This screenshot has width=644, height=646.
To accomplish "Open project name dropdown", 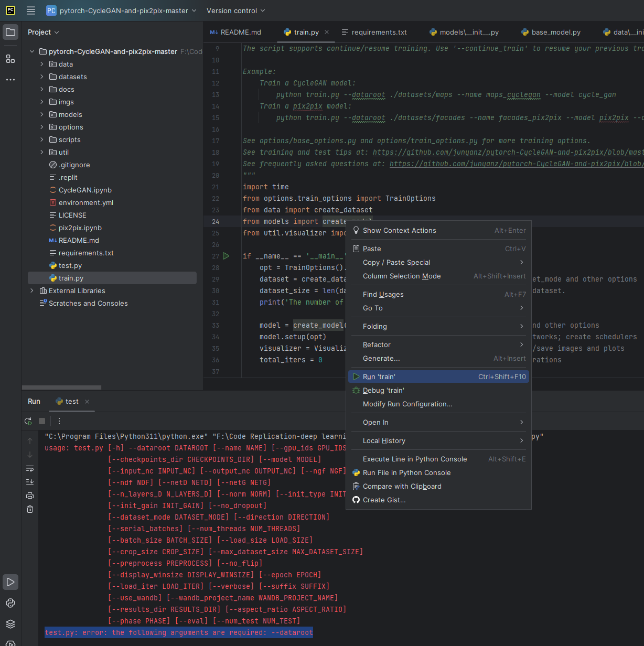I will (121, 10).
